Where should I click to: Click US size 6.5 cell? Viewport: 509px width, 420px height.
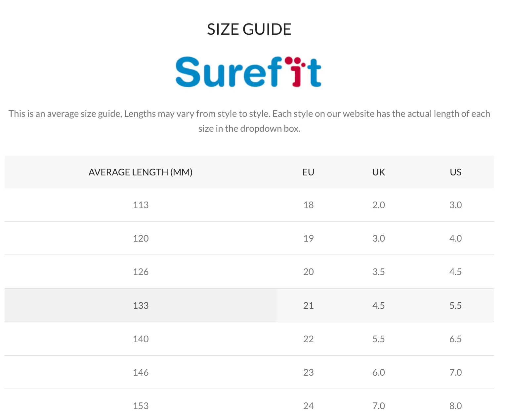click(455, 339)
